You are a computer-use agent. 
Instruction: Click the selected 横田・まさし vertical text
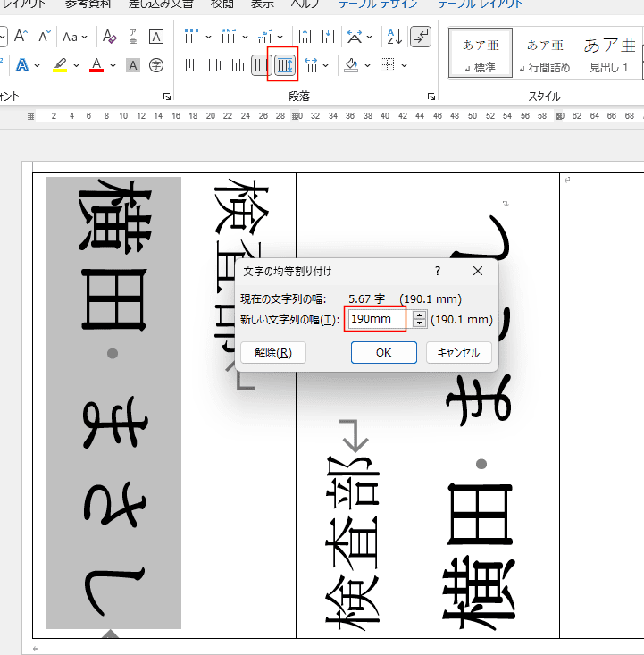pyautogui.click(x=113, y=402)
